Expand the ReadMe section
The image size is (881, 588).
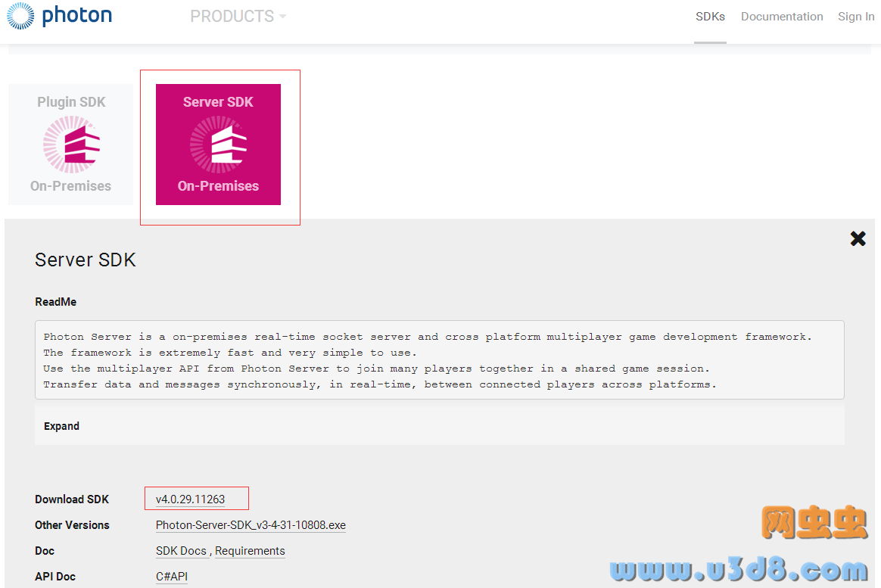click(x=62, y=426)
